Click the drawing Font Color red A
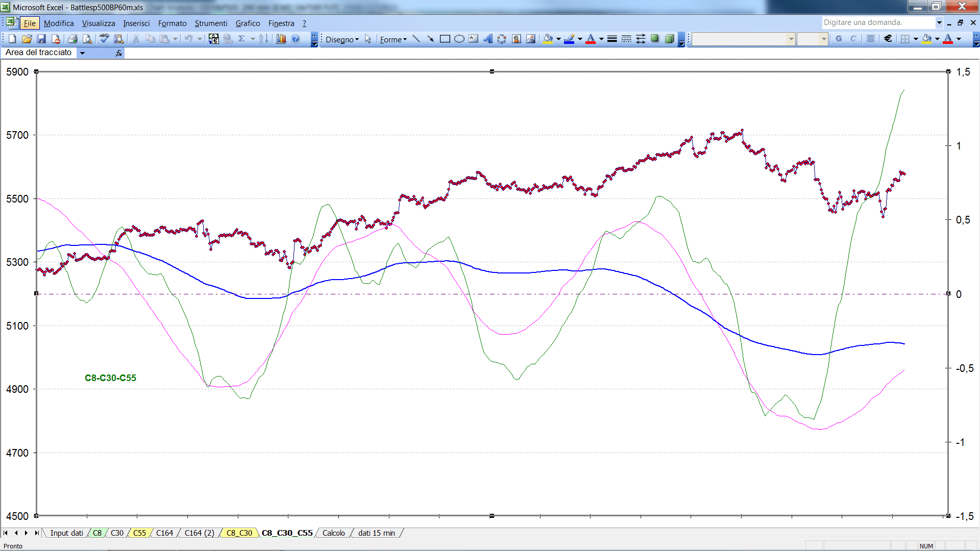This screenshot has height=551, width=980. [591, 39]
